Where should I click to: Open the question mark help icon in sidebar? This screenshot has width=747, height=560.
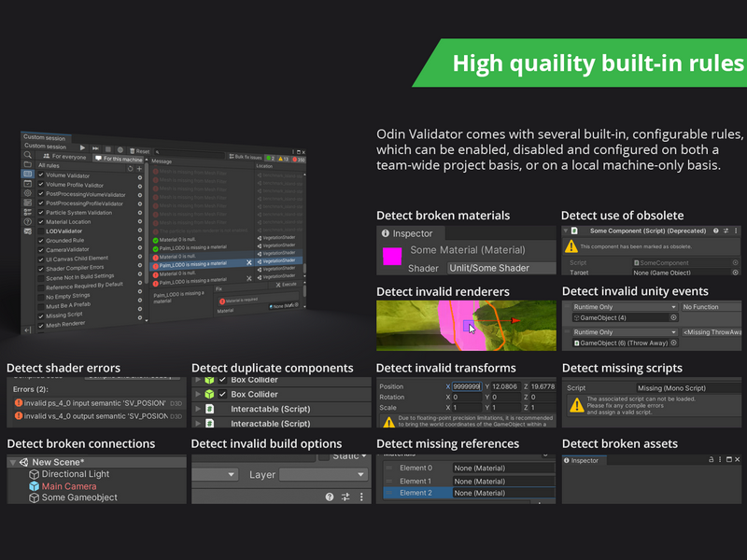tap(28, 221)
